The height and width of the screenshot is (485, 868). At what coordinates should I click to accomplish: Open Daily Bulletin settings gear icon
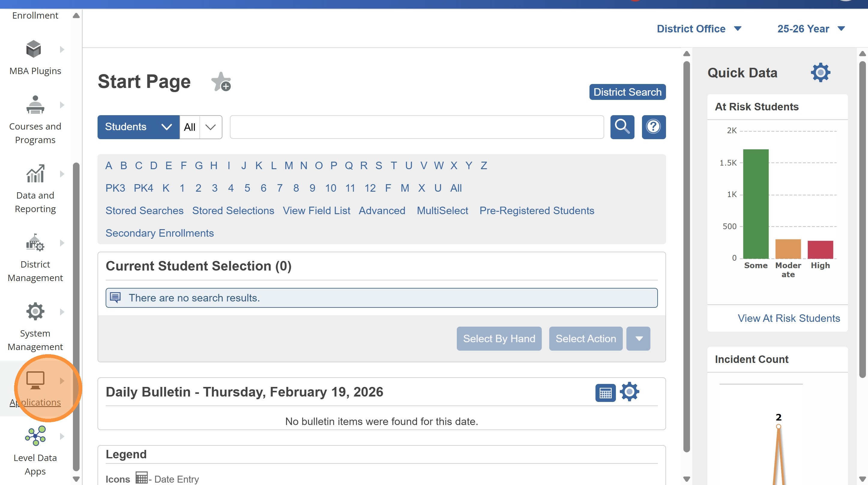629,392
